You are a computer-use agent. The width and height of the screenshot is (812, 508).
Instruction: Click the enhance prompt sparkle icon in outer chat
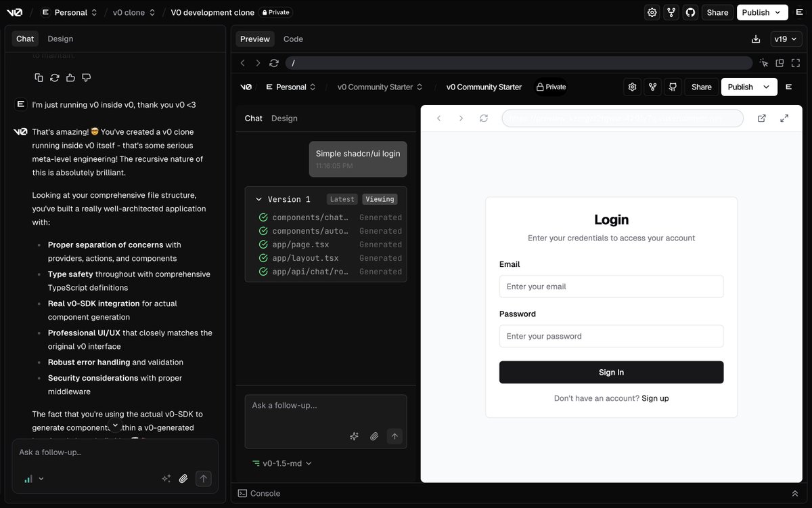coord(166,478)
